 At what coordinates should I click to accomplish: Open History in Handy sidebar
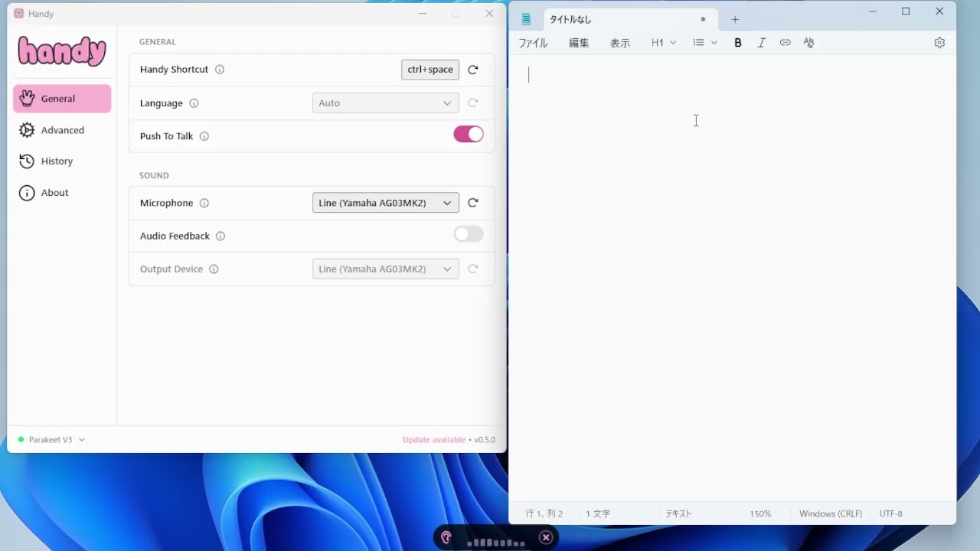(x=62, y=161)
